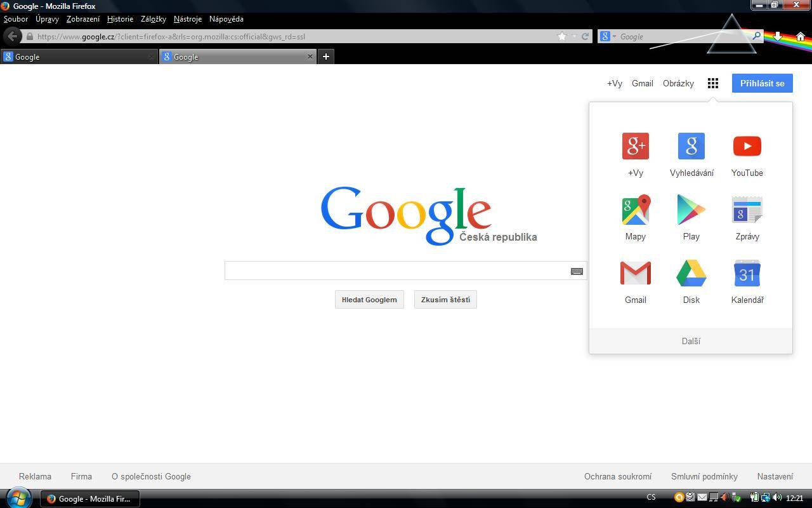Open the Nastavení footer link
The width and height of the screenshot is (812, 508).
coord(775,476)
